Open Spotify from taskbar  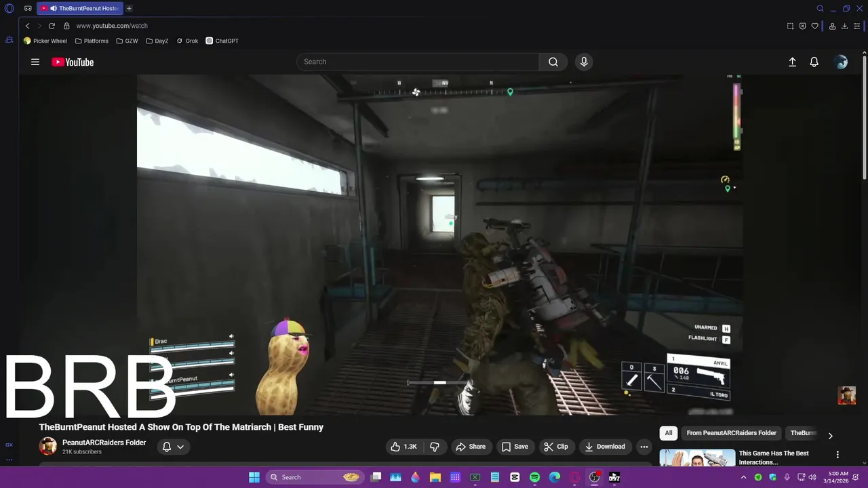click(x=534, y=477)
